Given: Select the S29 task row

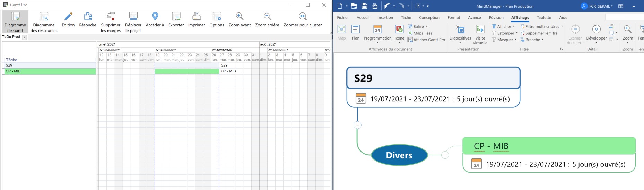Looking at the screenshot, I should (49, 65).
